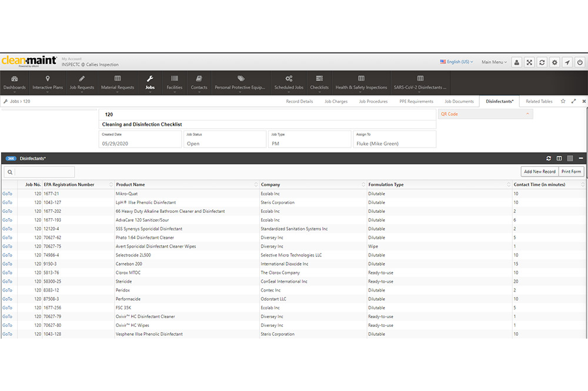Click the refresh icon in the top header
This screenshot has height=391, width=588.
coord(542,62)
